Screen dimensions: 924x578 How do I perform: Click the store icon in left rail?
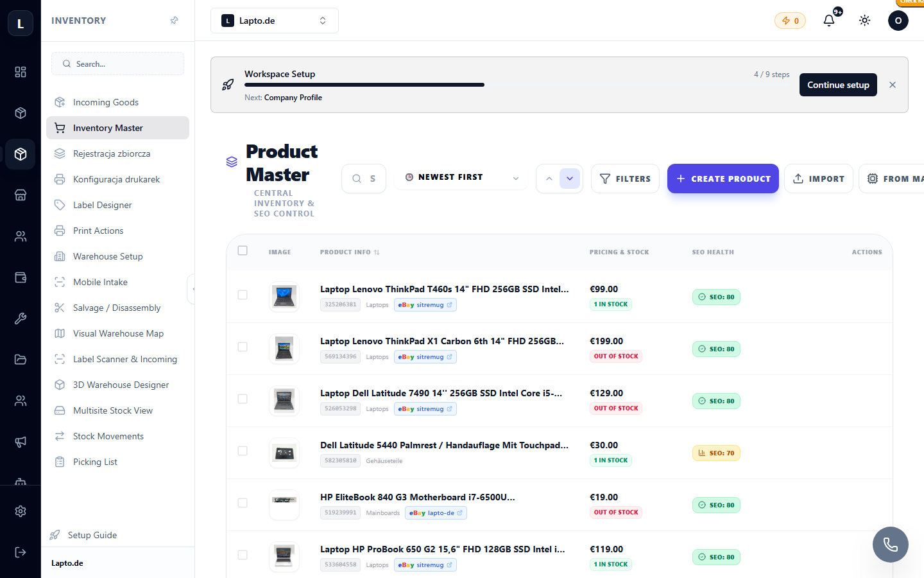21,195
